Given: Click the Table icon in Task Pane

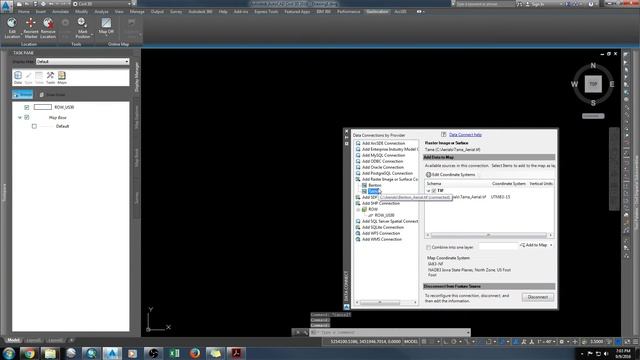Looking at the screenshot, I should [39, 77].
